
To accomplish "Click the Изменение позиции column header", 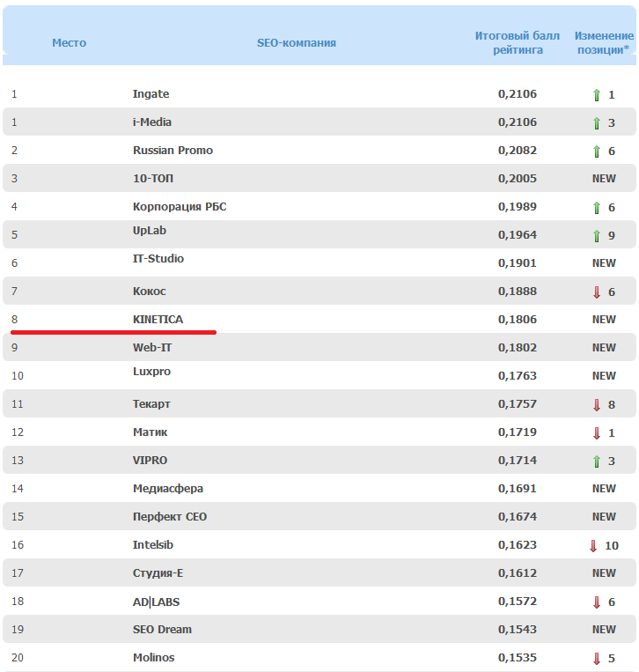I will pos(604,42).
